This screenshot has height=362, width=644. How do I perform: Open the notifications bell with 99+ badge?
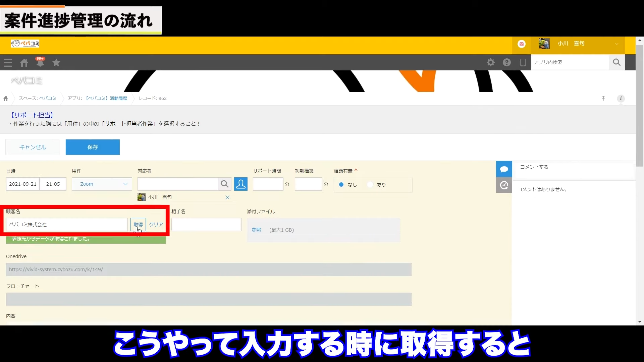(x=40, y=62)
